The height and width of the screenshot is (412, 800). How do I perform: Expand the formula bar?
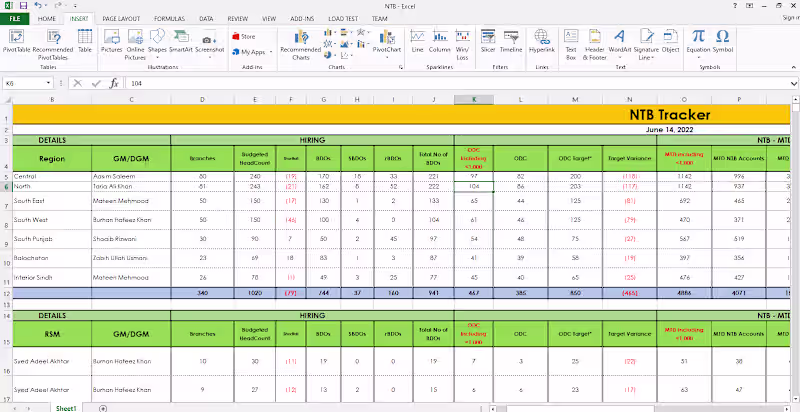point(794,83)
